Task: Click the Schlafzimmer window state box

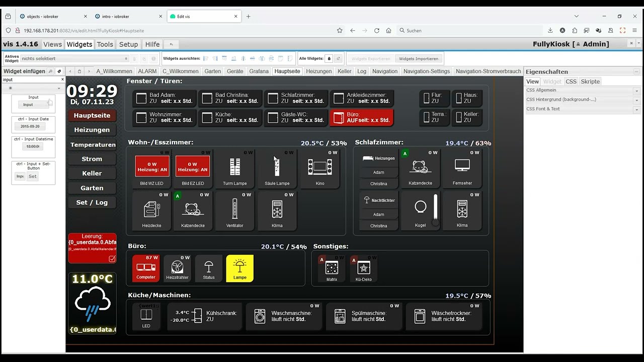Action: coord(296,98)
